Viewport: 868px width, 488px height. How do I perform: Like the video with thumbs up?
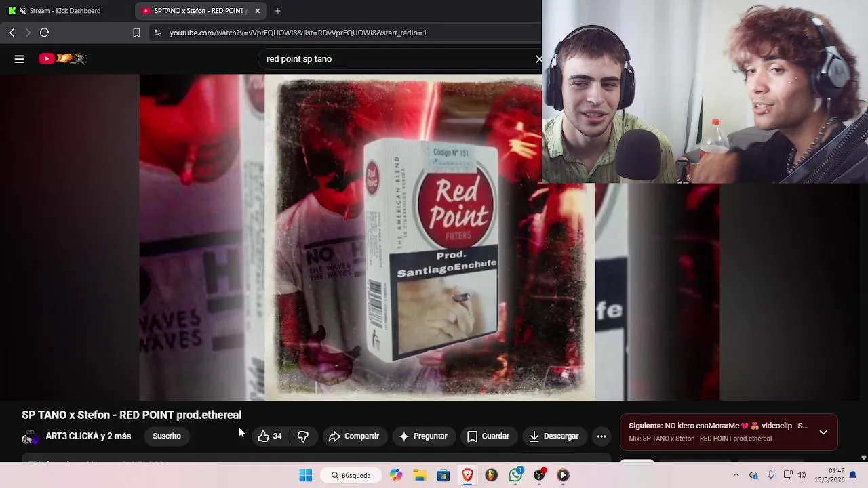pyautogui.click(x=270, y=436)
